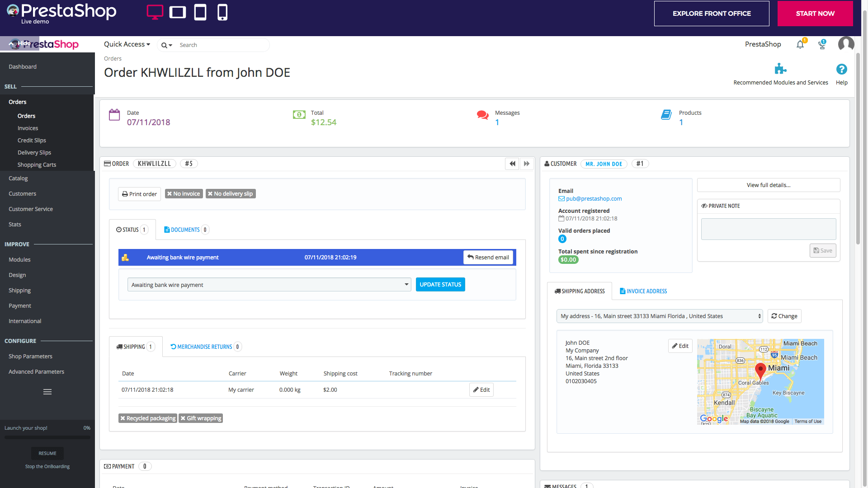Switch to portrait tablet preview icon
This screenshot has width=868, height=488.
click(200, 12)
